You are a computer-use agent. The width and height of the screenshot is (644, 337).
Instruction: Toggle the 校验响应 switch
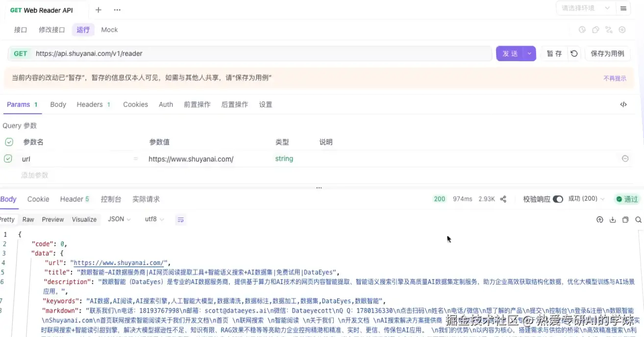(x=558, y=199)
